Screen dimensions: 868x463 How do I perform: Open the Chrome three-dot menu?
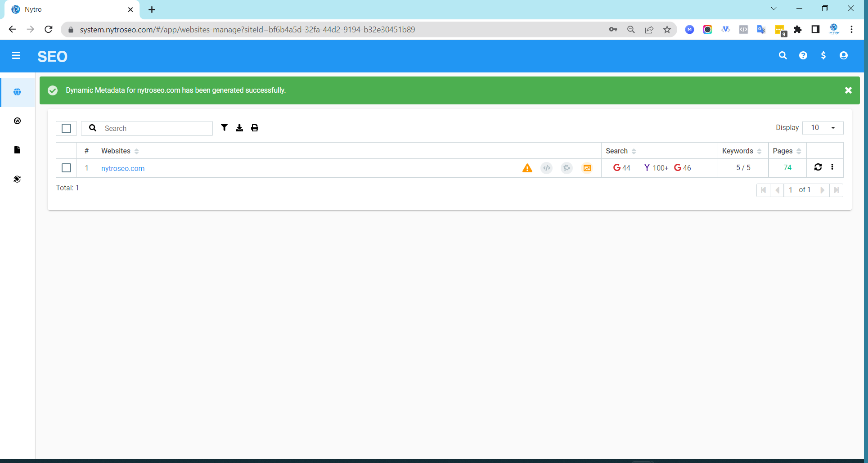pos(851,29)
